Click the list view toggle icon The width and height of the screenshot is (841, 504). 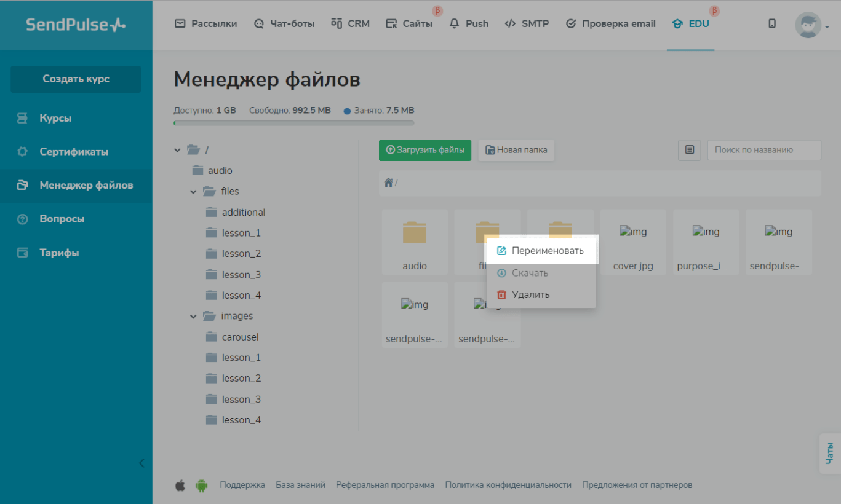[689, 150]
